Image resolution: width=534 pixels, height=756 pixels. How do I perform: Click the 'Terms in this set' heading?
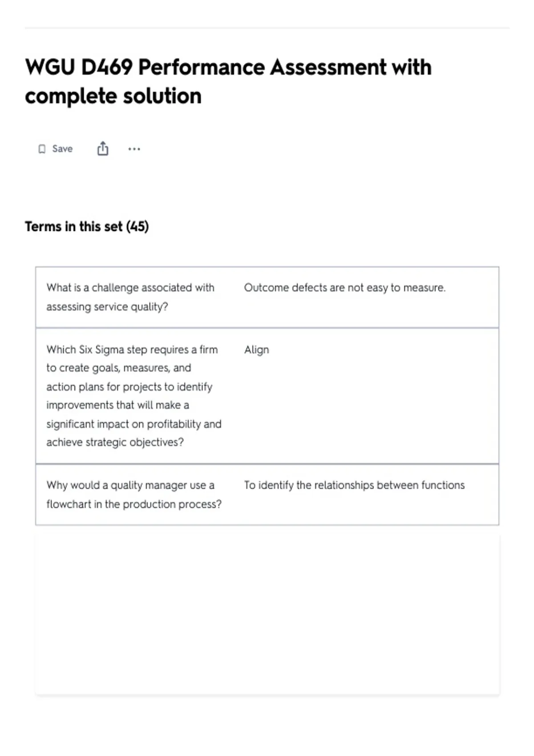(x=73, y=226)
